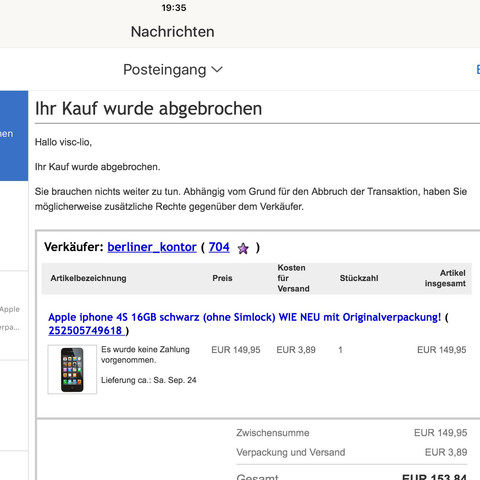Click the greeting 'Hallo visc-lio,'
The width and height of the screenshot is (480, 480).
coord(63,142)
